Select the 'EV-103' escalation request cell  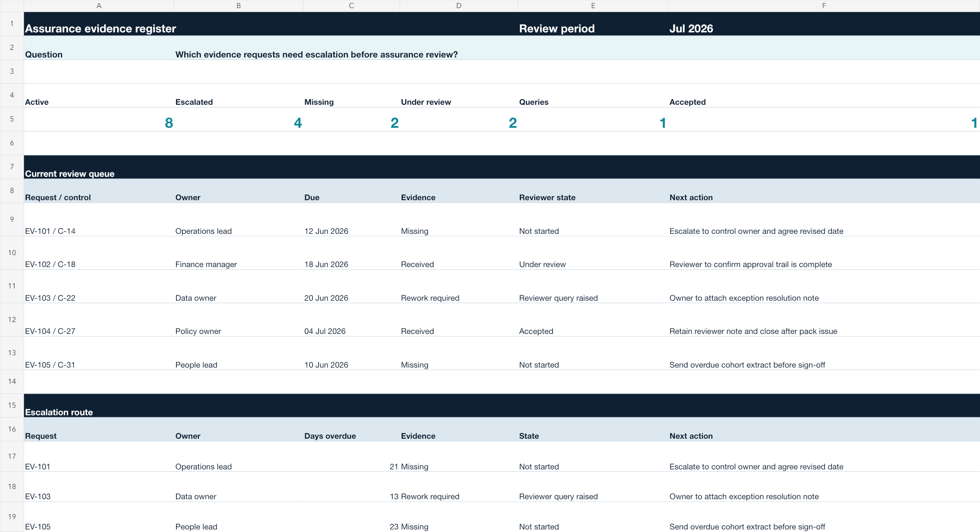(99, 486)
